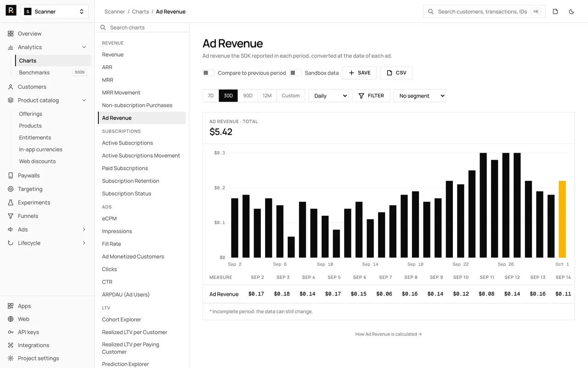
Task: Select the 12M time range
Action: [267, 96]
